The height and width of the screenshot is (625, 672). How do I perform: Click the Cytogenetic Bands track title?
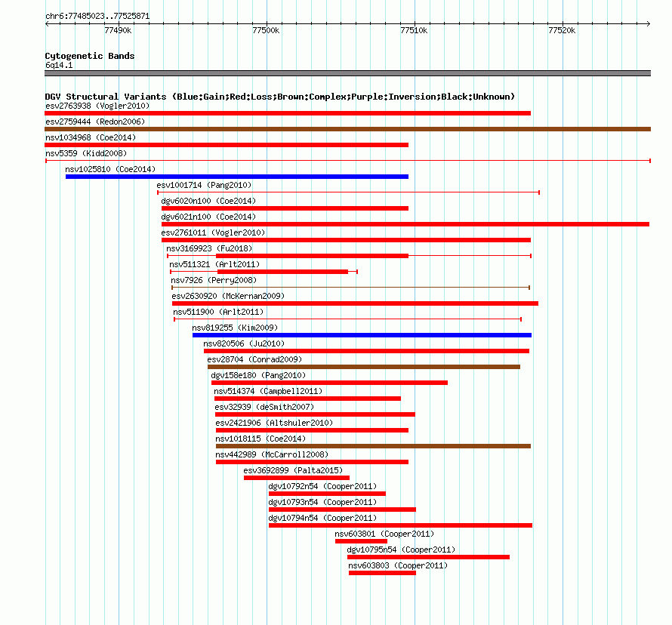[x=90, y=56]
